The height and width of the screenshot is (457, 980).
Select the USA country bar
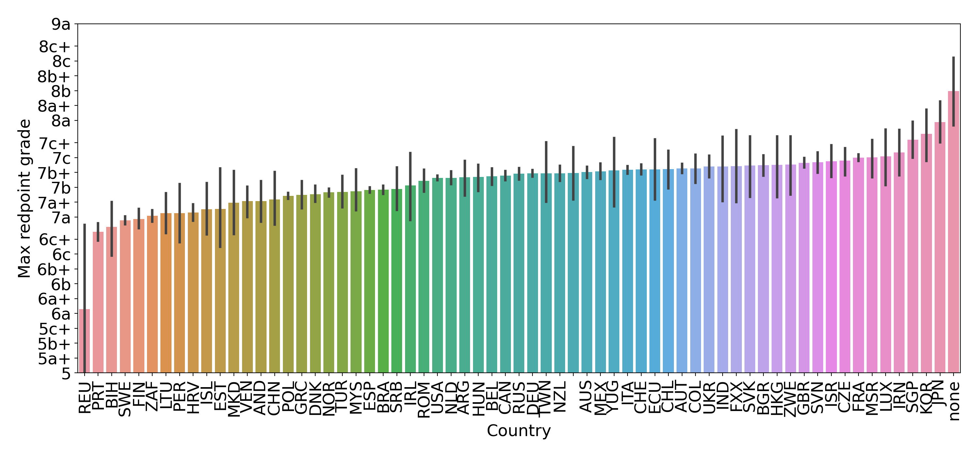coord(437,275)
